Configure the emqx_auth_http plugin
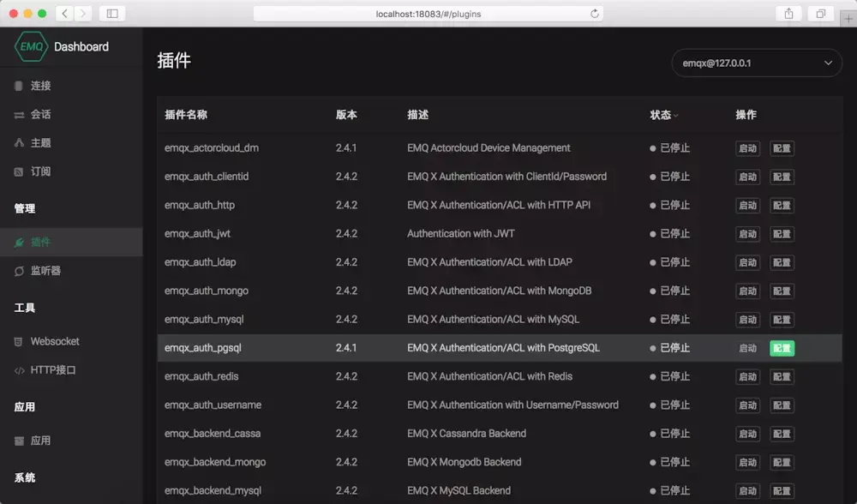 pos(782,205)
